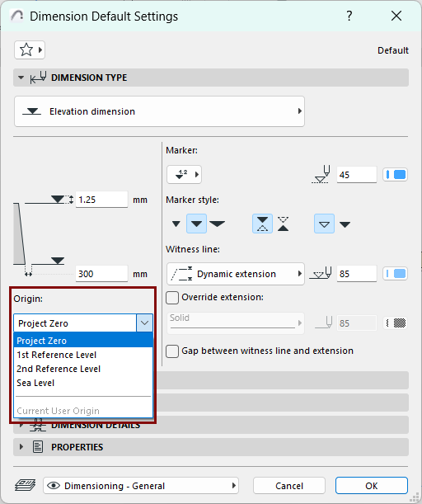Click the Cancel button
The width and height of the screenshot is (422, 504).
tap(289, 486)
